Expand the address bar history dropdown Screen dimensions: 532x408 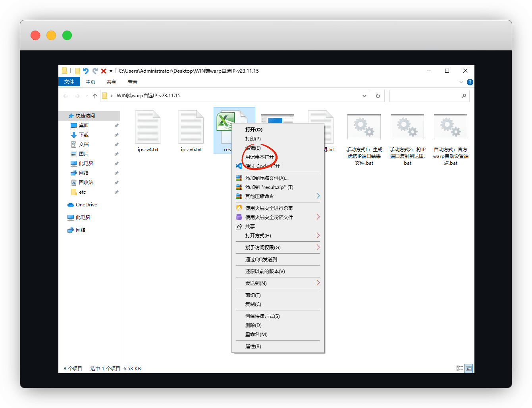coord(364,96)
